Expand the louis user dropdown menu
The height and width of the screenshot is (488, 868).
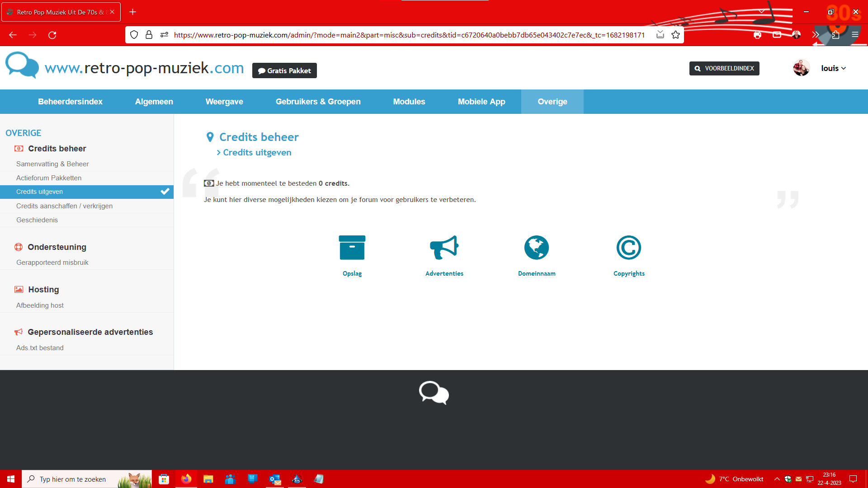click(833, 68)
